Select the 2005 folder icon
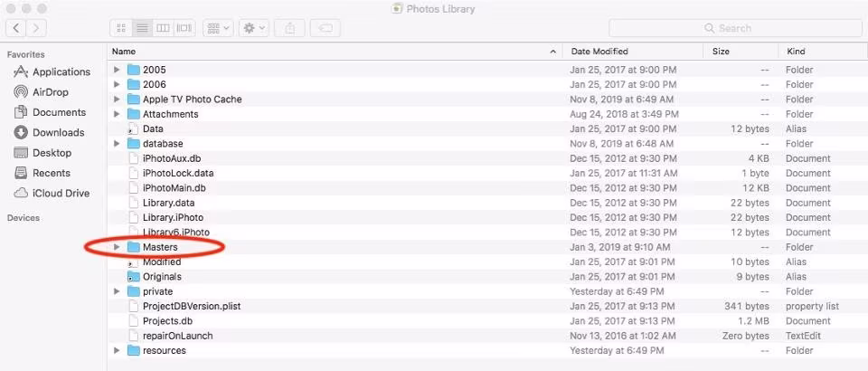This screenshot has width=868, height=371. [x=134, y=70]
